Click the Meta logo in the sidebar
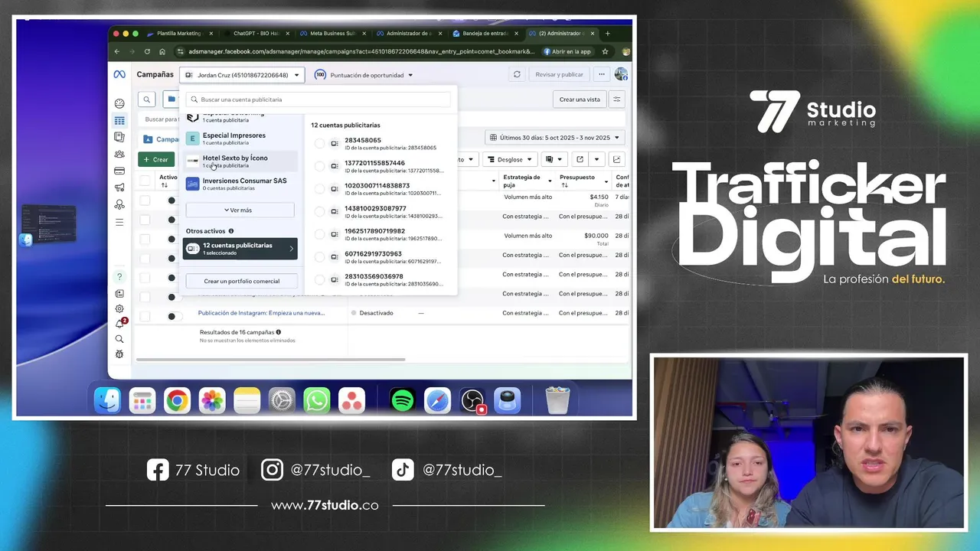Viewport: 980px width, 551px height. [x=119, y=75]
